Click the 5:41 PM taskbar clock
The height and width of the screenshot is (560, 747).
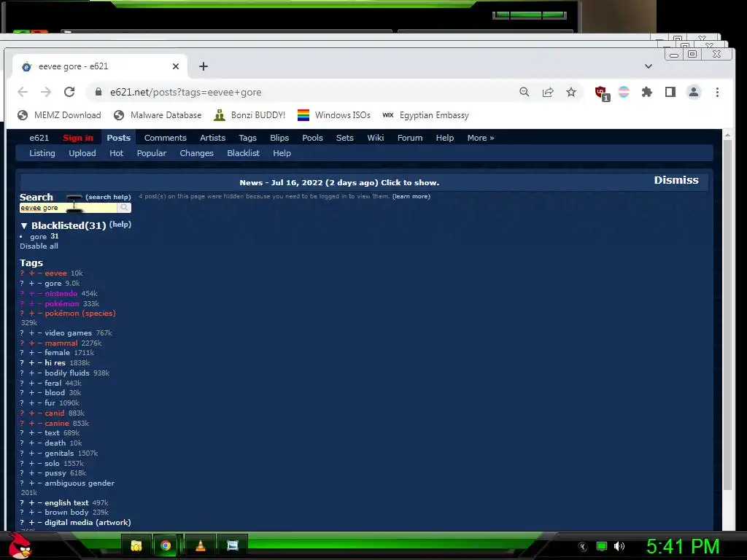click(683, 546)
